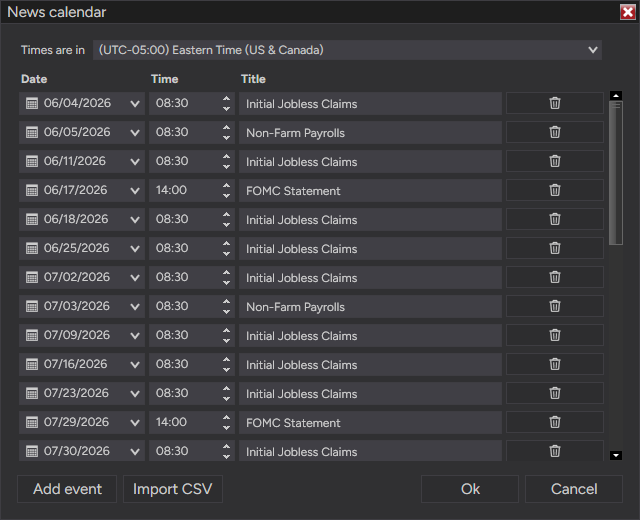Edit title of 06/05/2026 Non-Farm Payrolls
The height and width of the screenshot is (520, 640).
(370, 133)
